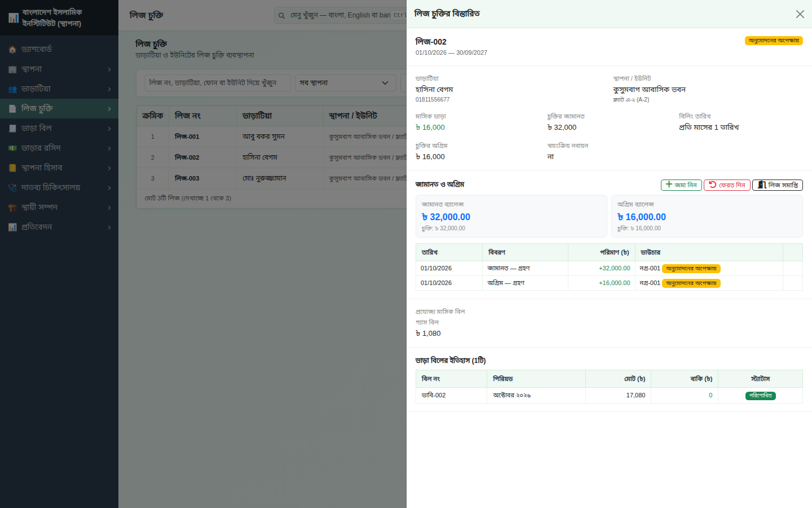Click the ভাড়াটিয়া people icon in sidebar
The image size is (812, 508).
[x=12, y=89]
